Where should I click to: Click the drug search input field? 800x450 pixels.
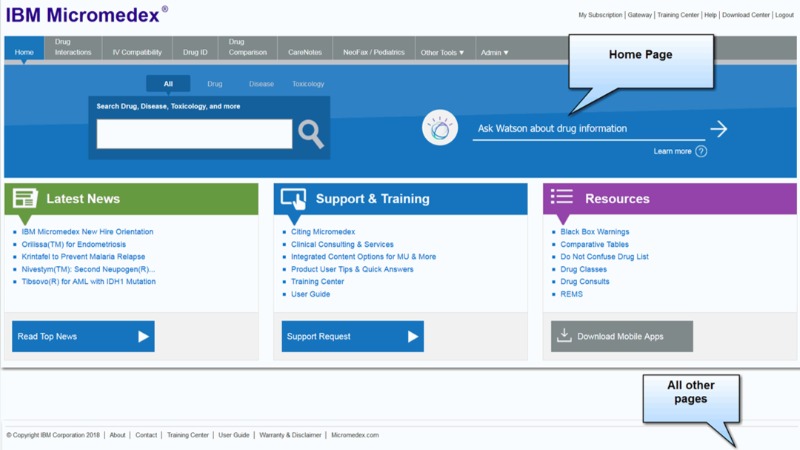point(194,134)
